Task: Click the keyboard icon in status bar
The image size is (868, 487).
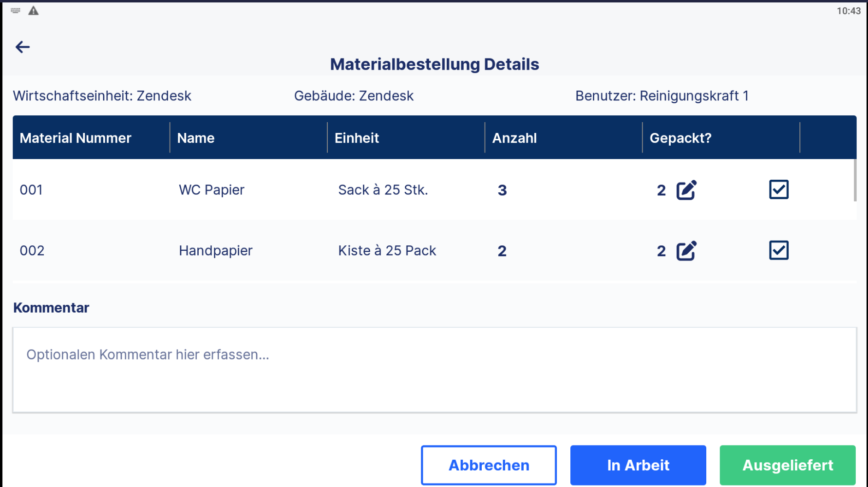Action: 16,11
